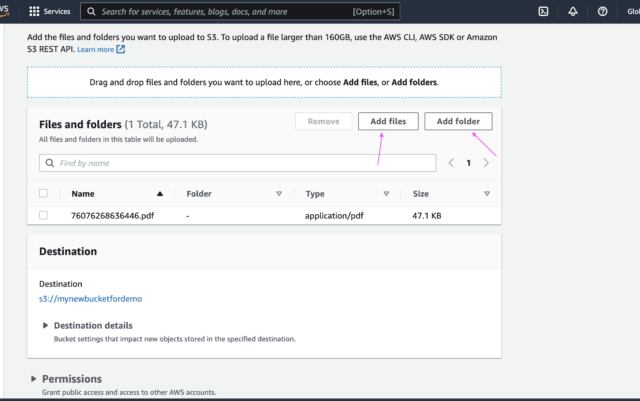The width and height of the screenshot is (640, 401).
Task: Sort table by Size column
Action: 487,194
